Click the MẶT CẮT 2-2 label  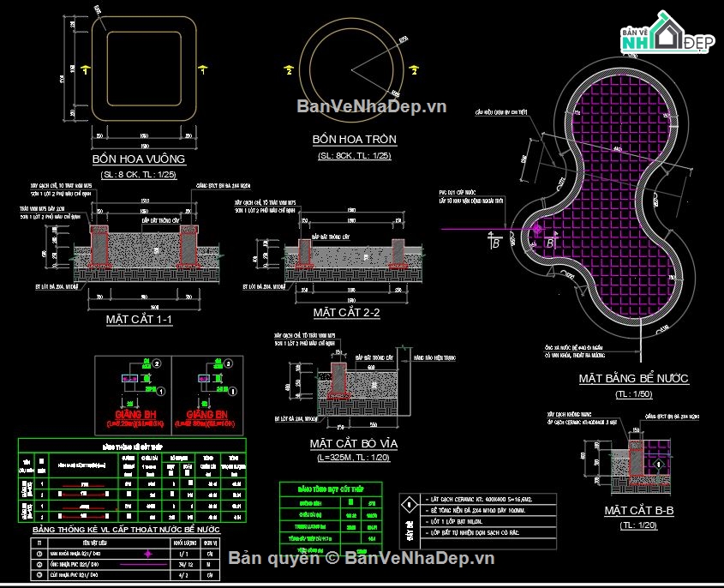346,313
